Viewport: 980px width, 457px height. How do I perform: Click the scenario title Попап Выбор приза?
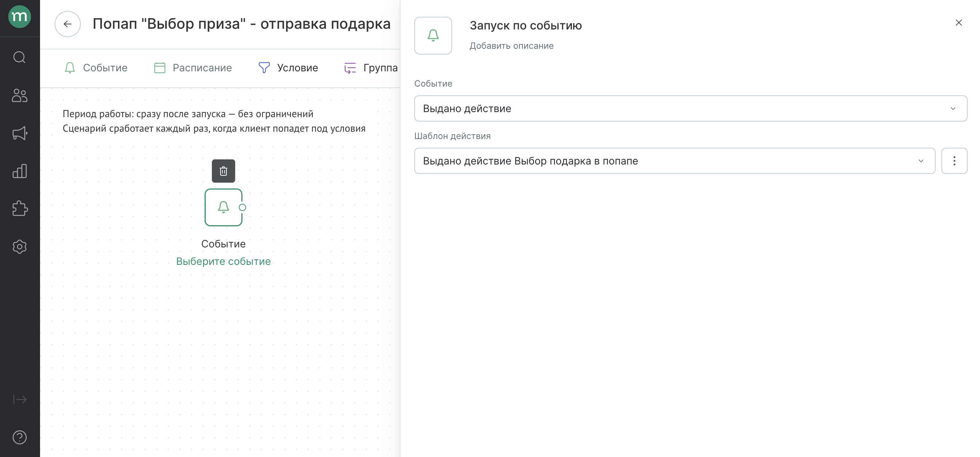242,24
